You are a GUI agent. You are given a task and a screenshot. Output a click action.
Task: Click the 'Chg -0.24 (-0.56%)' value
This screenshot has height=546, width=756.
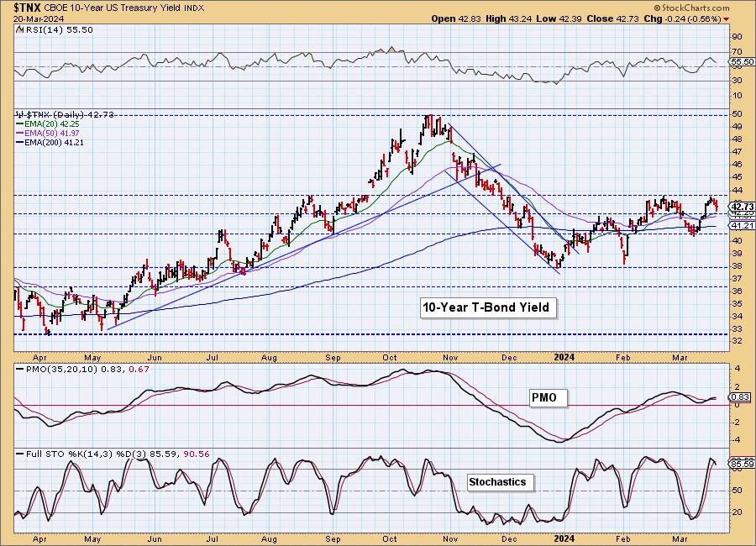coord(682,18)
